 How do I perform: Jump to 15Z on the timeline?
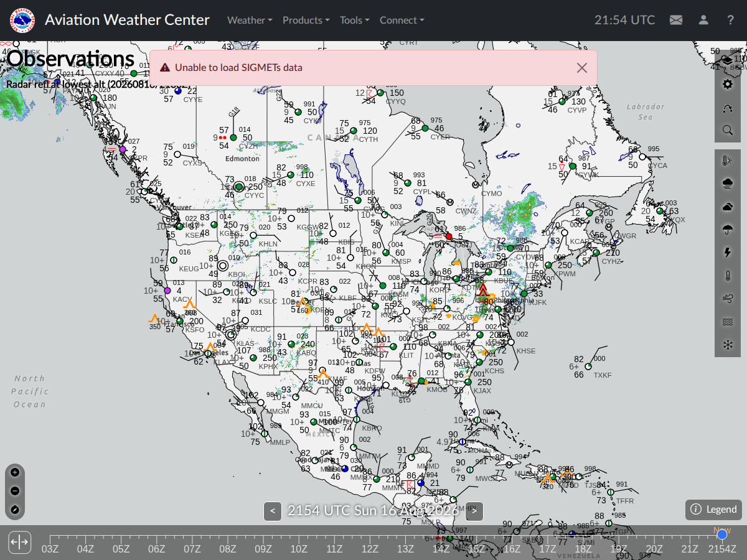coord(477,548)
